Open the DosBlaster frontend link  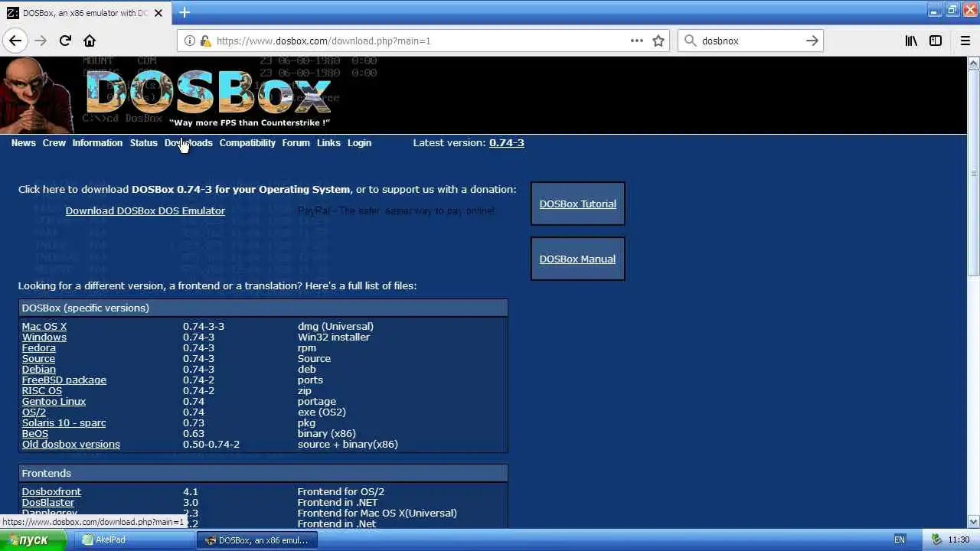tap(48, 502)
